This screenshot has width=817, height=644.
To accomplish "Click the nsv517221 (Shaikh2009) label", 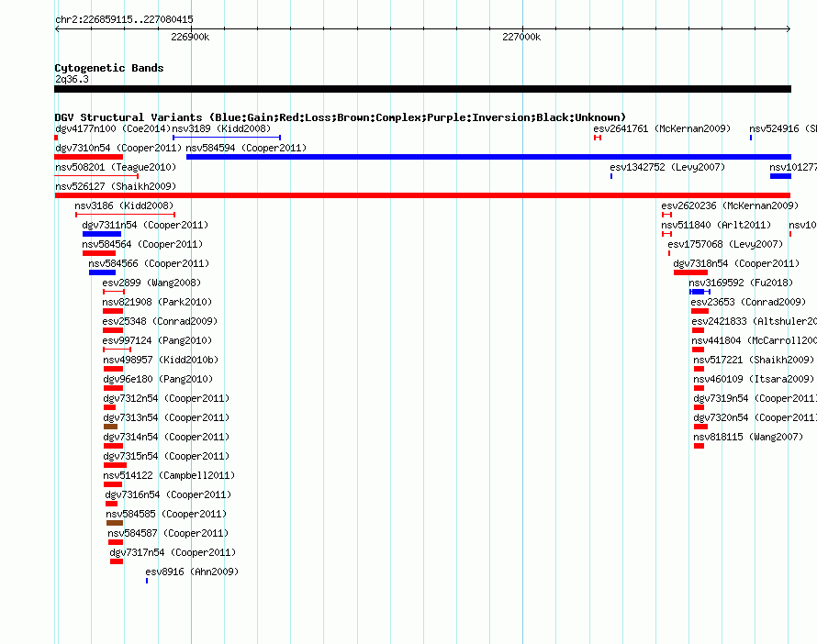I will 754,360.
